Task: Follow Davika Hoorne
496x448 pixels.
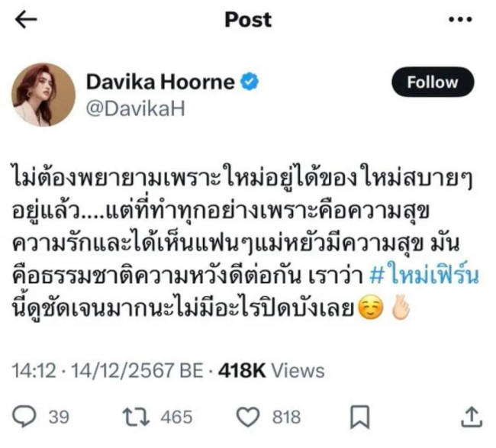Action: pyautogui.click(x=433, y=82)
